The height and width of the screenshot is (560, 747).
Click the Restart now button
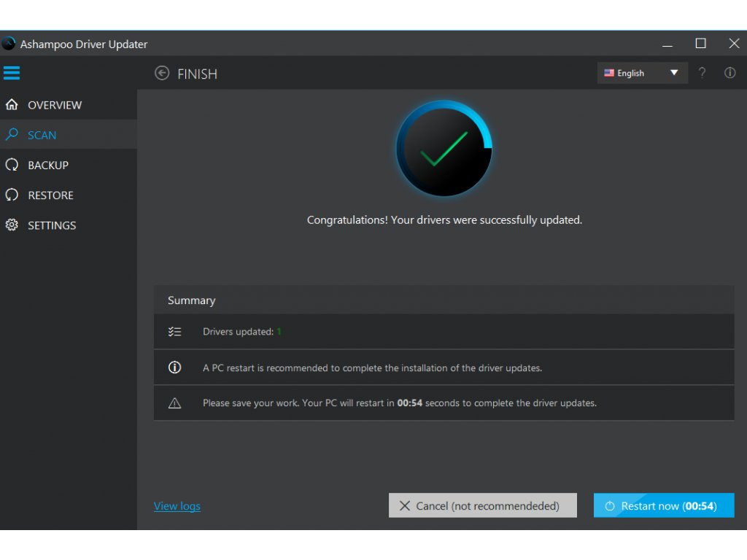pos(664,505)
